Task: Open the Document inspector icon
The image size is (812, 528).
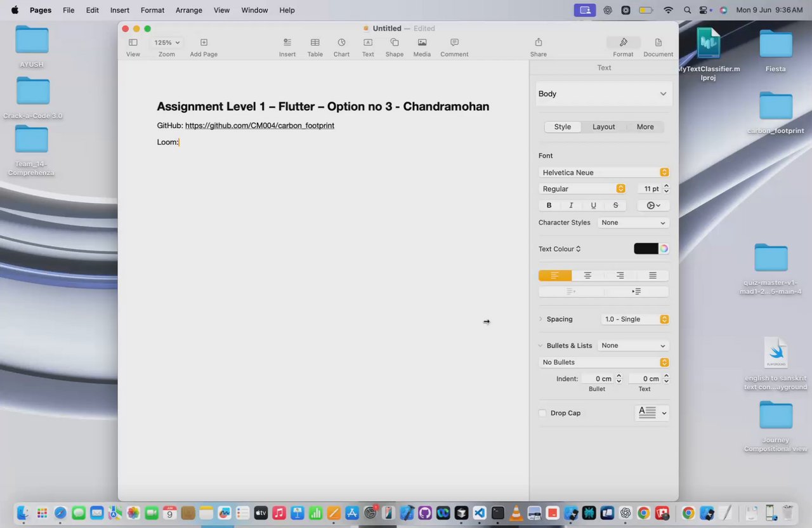Action: (658, 43)
